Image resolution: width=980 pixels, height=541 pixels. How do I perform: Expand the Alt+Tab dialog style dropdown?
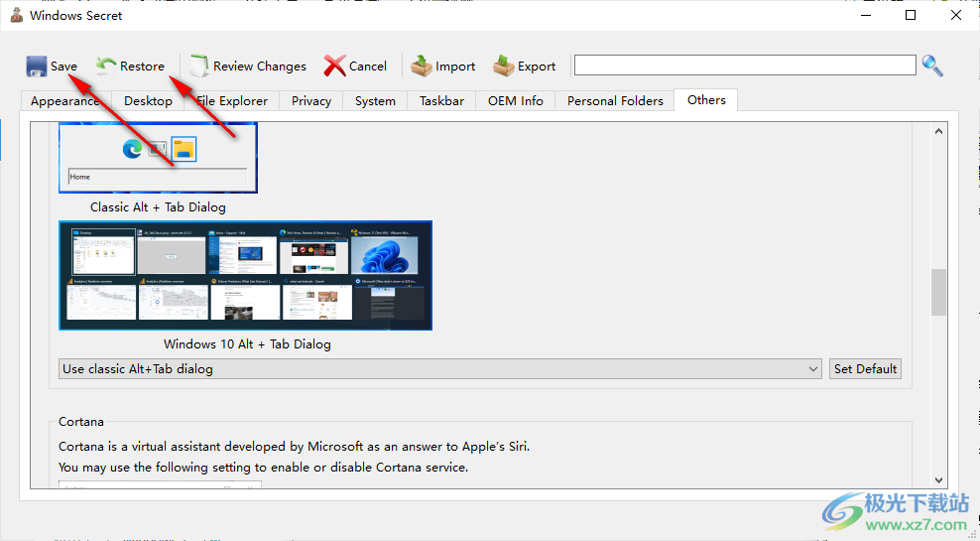[x=813, y=369]
